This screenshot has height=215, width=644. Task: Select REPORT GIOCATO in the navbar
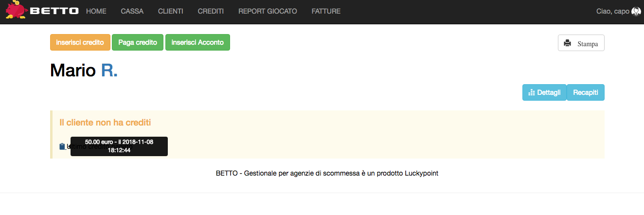coord(268,11)
